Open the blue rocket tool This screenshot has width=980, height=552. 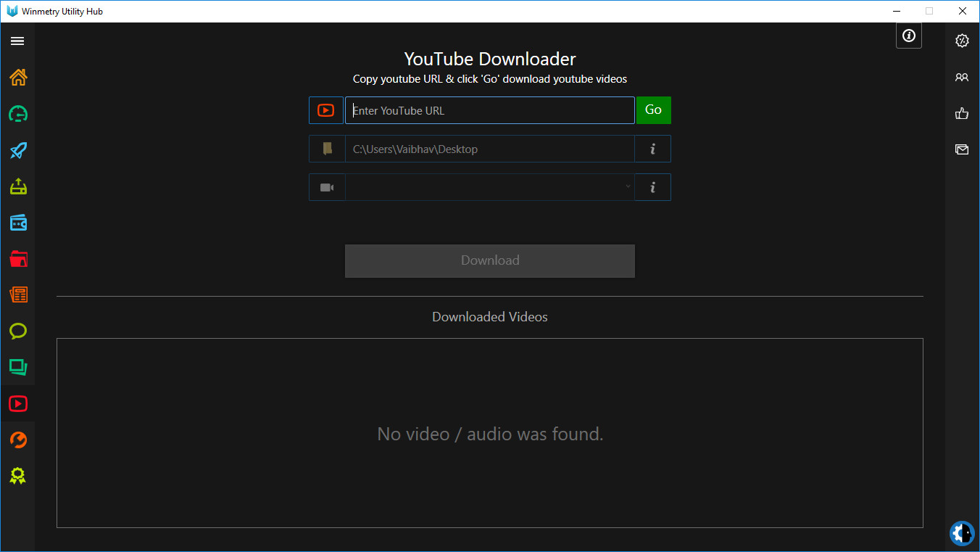[x=18, y=150]
